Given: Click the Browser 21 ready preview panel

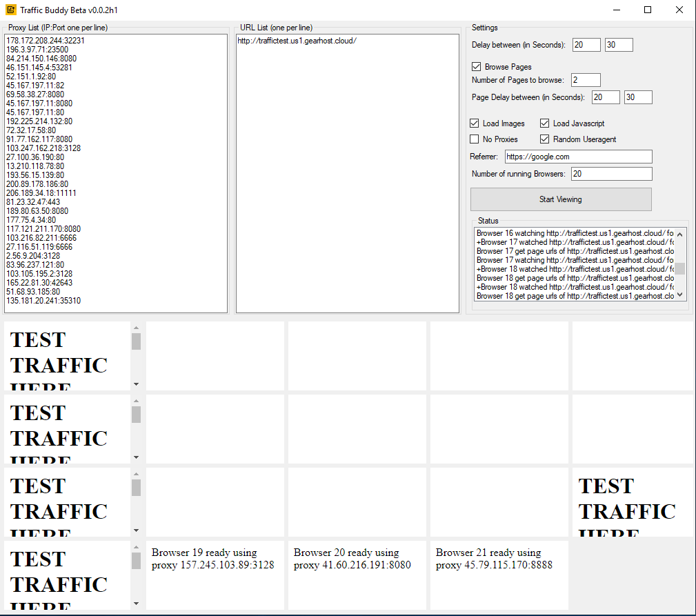Looking at the screenshot, I should coord(499,574).
